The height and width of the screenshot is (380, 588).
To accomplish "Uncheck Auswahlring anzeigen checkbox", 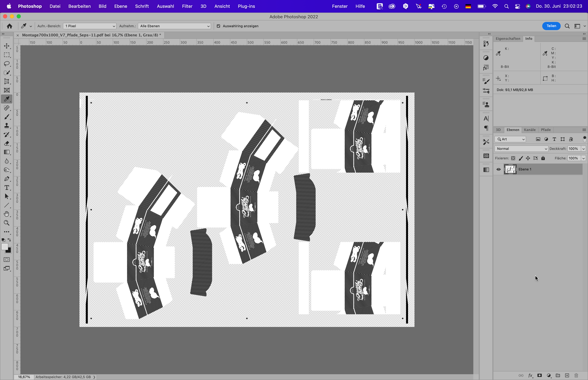I will click(x=218, y=26).
